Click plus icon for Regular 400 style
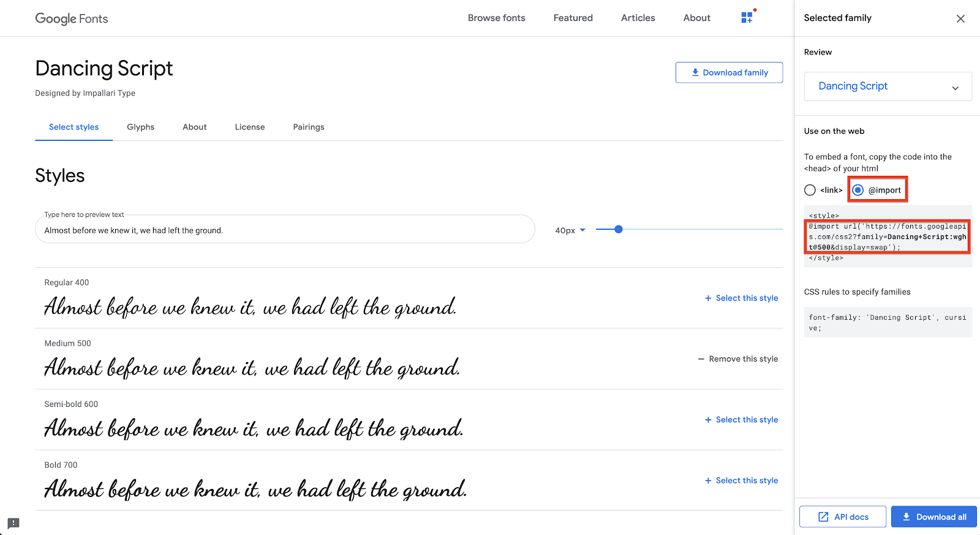Image resolution: width=980 pixels, height=535 pixels. tap(708, 298)
